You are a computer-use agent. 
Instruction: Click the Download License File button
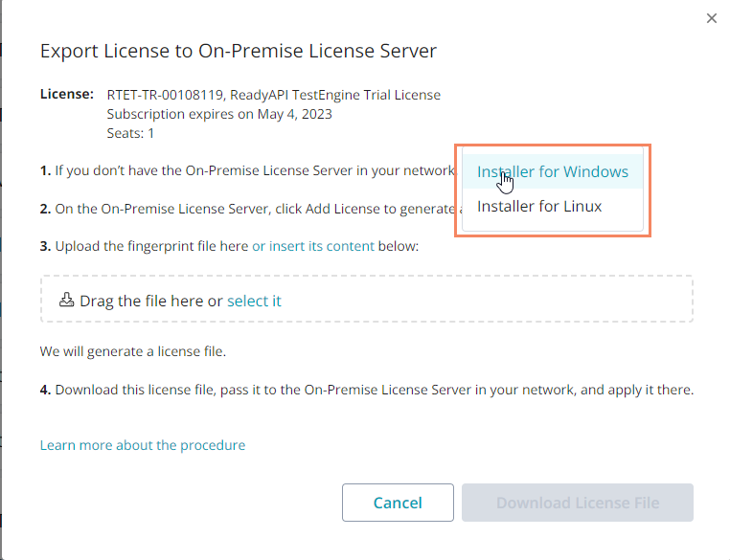577,503
